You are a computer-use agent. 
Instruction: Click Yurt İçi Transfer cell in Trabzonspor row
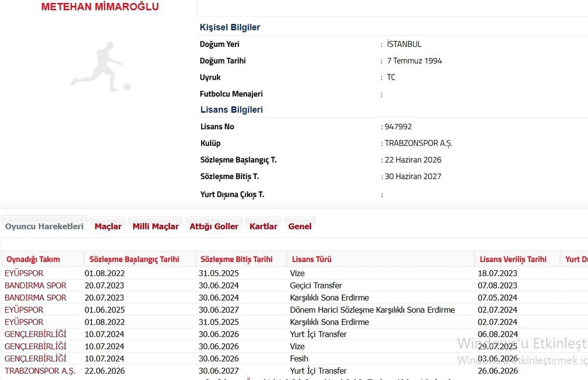point(318,371)
